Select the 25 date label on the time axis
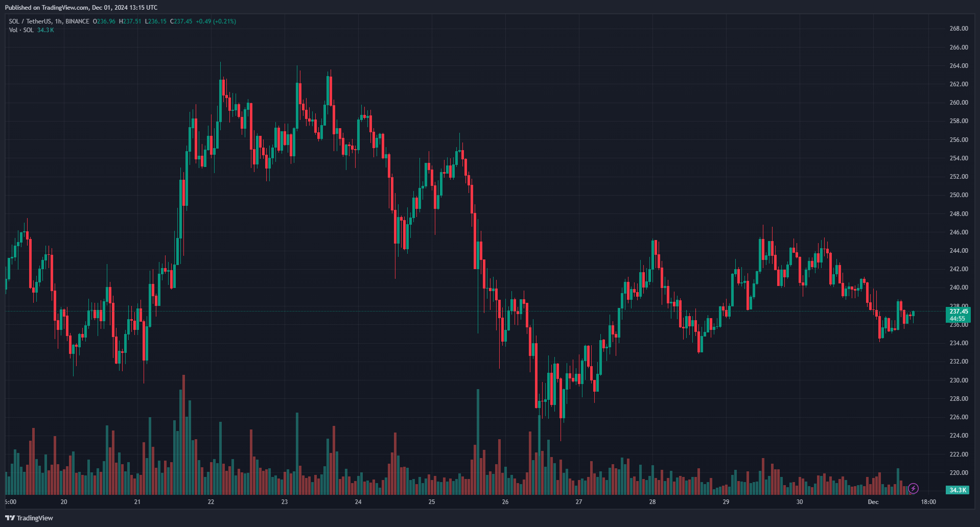The image size is (980, 527). coord(432,502)
